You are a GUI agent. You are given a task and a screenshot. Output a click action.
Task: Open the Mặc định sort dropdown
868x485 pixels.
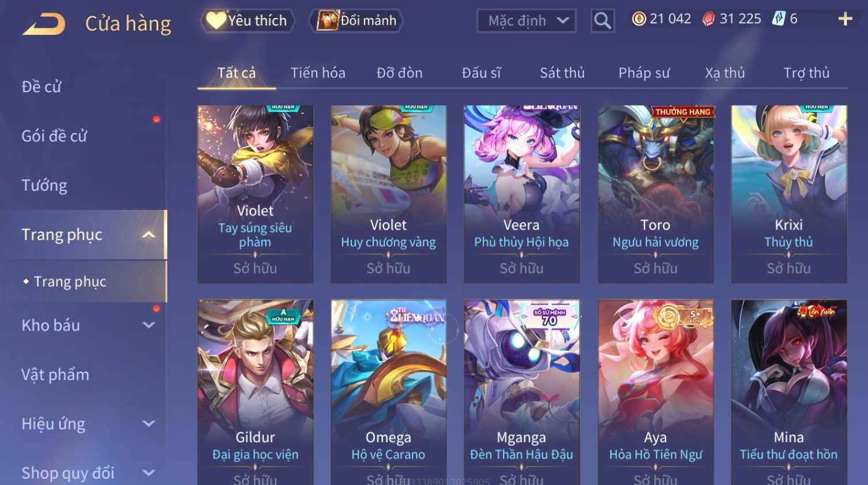527,21
